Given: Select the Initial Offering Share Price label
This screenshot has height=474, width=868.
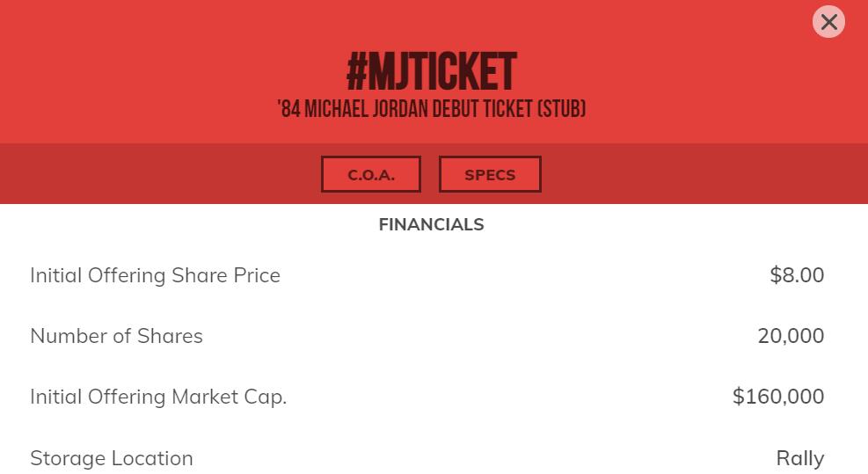Looking at the screenshot, I should 155,275.
